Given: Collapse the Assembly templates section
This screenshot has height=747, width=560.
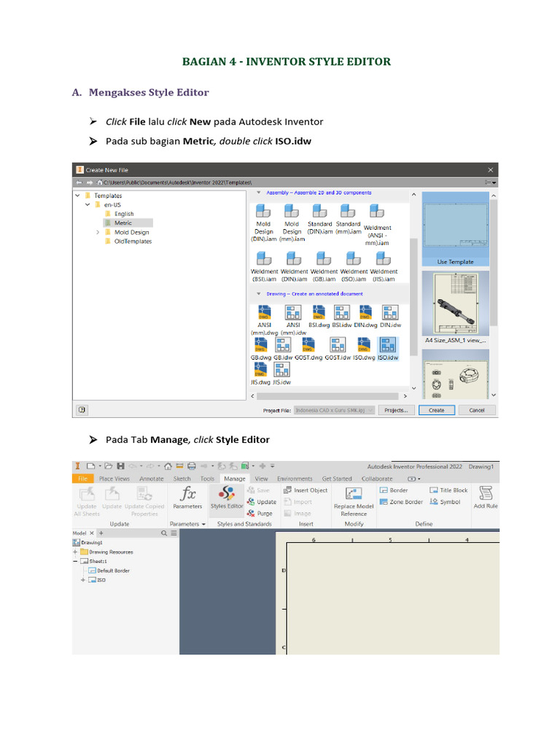Looking at the screenshot, I should 259,193.
